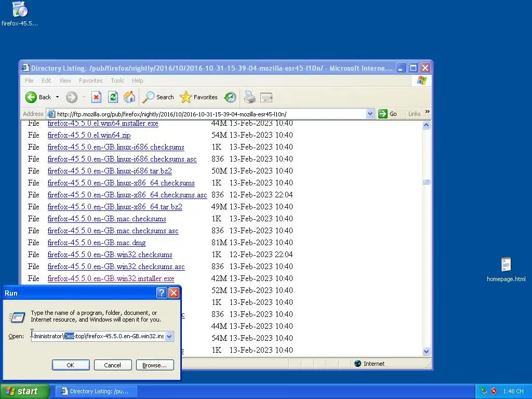
Task: Click the Forward arrow icon in toolbar
Action: coord(72,97)
